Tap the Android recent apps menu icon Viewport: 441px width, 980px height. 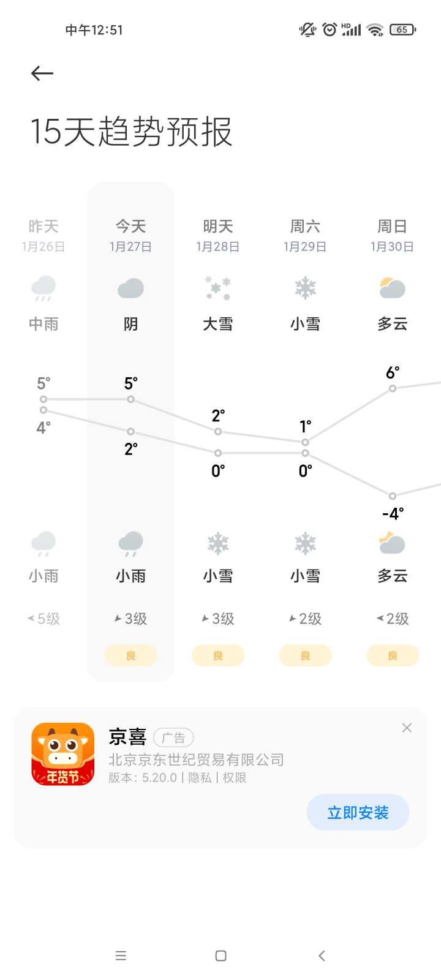[x=121, y=956]
